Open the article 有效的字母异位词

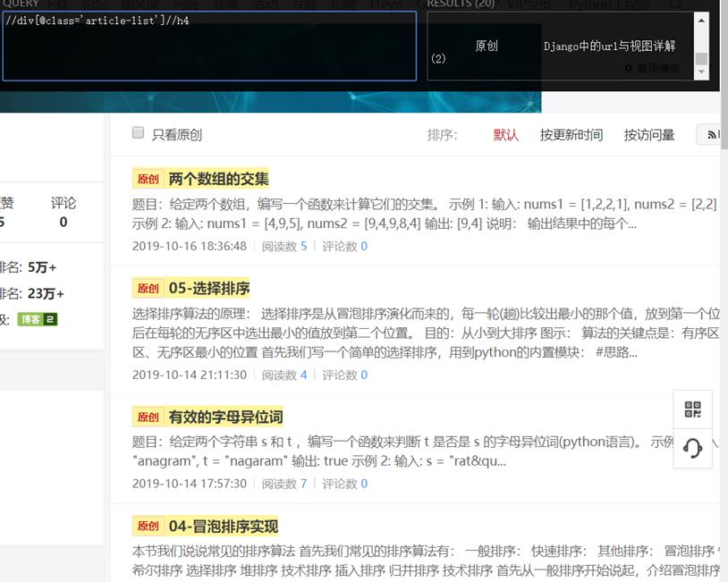[x=225, y=418]
